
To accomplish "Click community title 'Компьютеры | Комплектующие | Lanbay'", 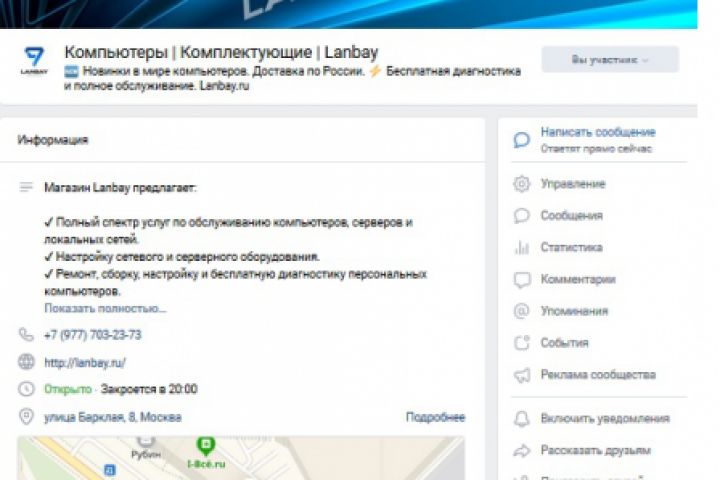I will click(x=221, y=52).
